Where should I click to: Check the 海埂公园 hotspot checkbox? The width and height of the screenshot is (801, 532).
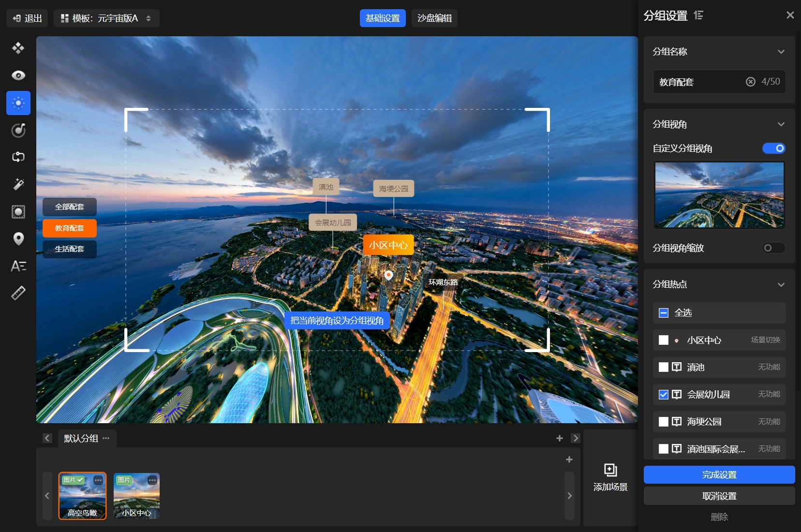[x=664, y=422]
